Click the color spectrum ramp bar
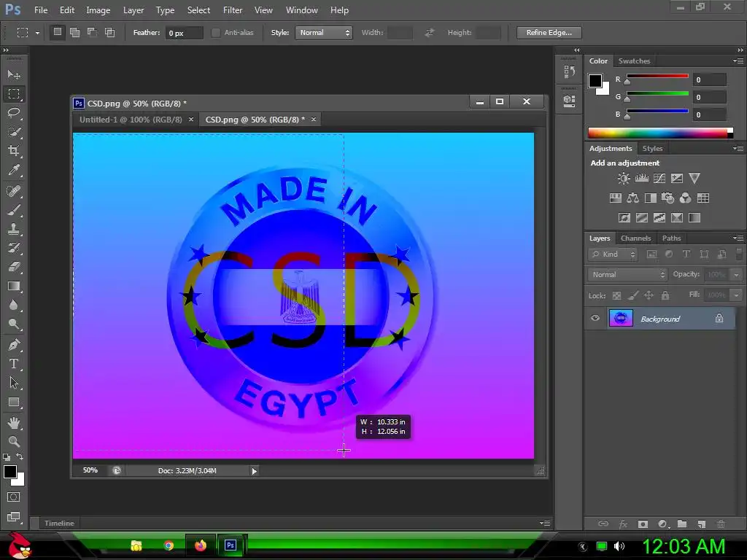747x560 pixels. (659, 133)
